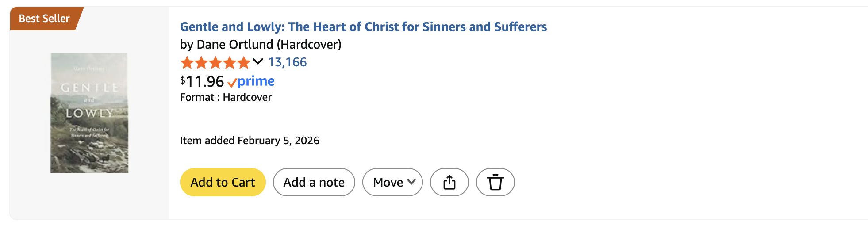The width and height of the screenshot is (868, 229).
Task: Click the author line Dane Ortlund
Action: (260, 44)
